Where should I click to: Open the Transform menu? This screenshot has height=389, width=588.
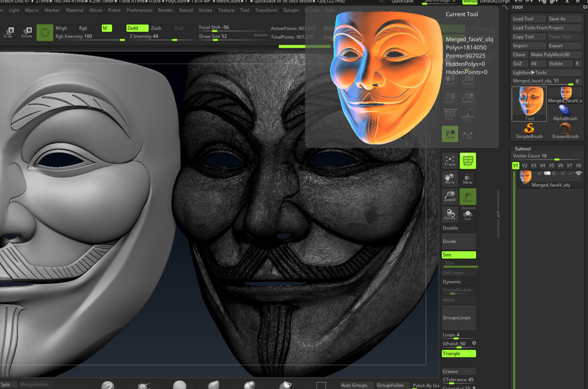pos(266,10)
